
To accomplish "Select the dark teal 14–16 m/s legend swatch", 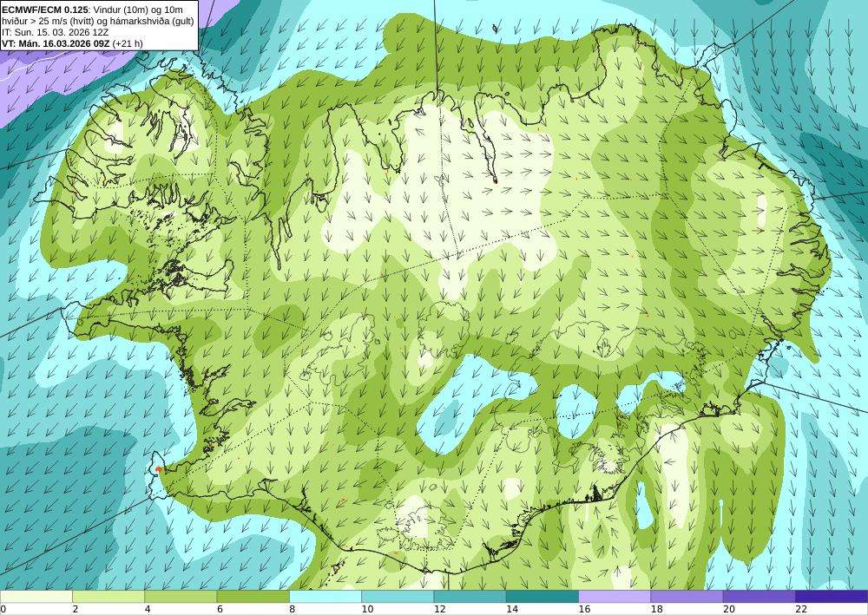I will (x=542, y=597).
